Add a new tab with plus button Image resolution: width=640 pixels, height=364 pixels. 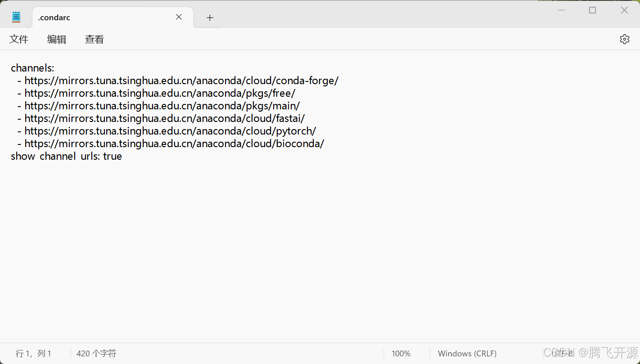(210, 18)
